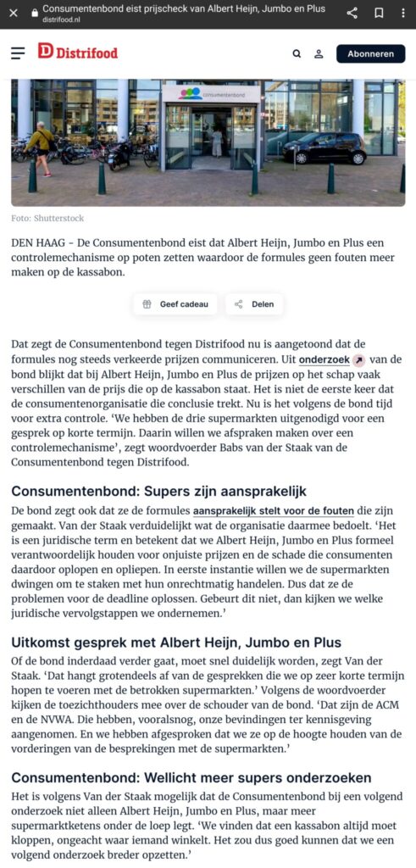
Task: Click the Abonneren button
Action: 370,53
